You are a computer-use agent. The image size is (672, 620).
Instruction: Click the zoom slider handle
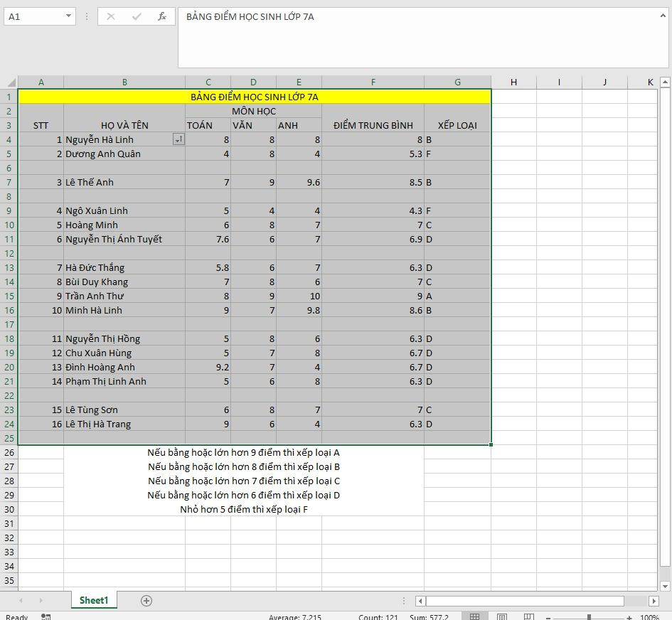point(590,616)
